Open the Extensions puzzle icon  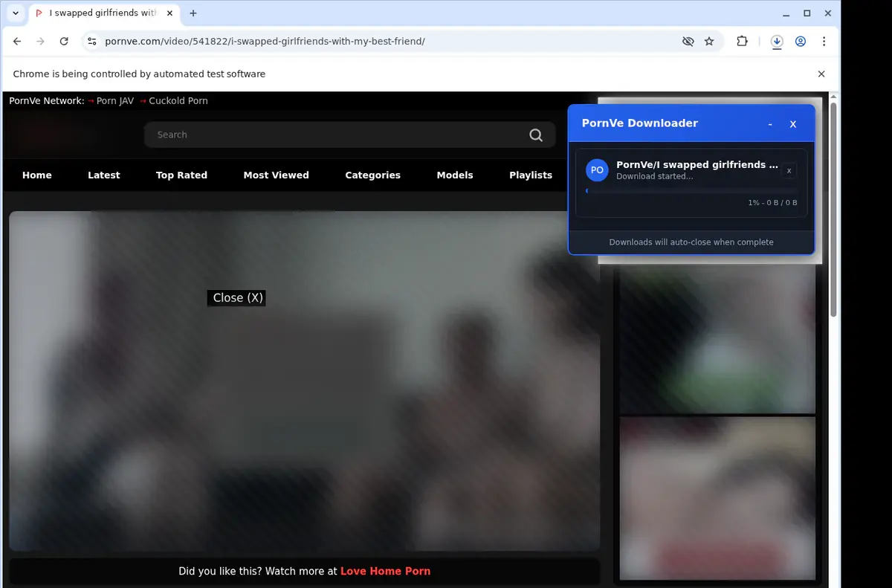(x=742, y=42)
